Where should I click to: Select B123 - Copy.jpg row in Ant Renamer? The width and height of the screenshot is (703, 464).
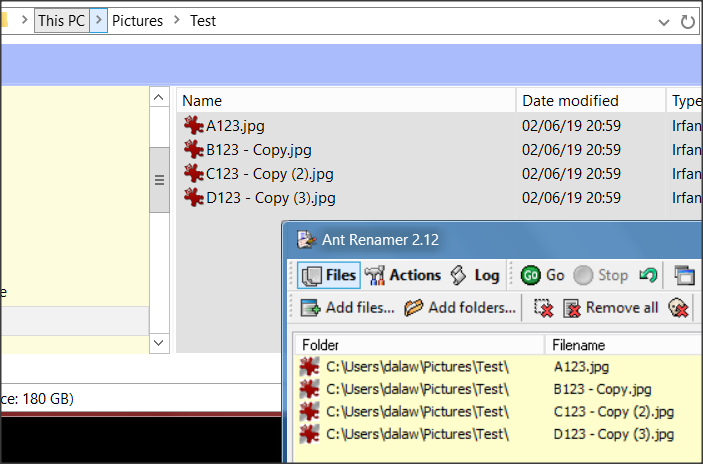(x=499, y=389)
